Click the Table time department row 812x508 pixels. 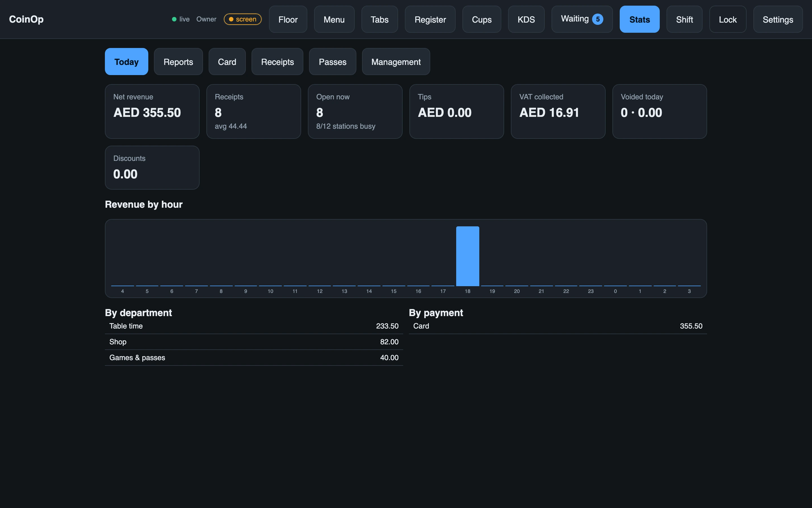tap(254, 326)
